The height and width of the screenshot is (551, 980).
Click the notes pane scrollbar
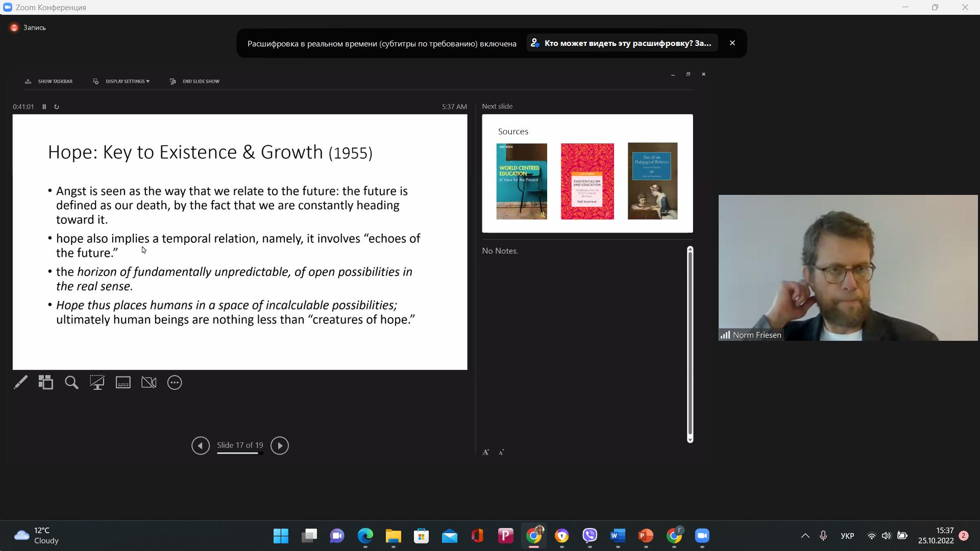click(x=690, y=344)
